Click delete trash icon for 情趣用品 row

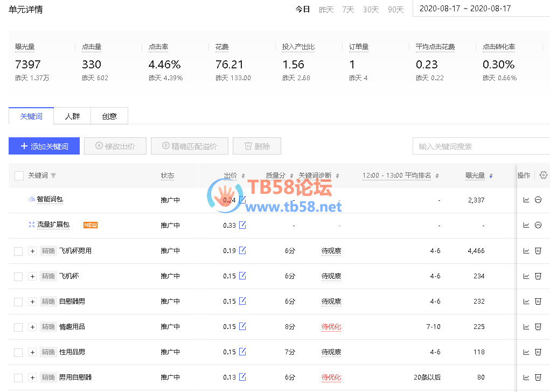pos(538,326)
